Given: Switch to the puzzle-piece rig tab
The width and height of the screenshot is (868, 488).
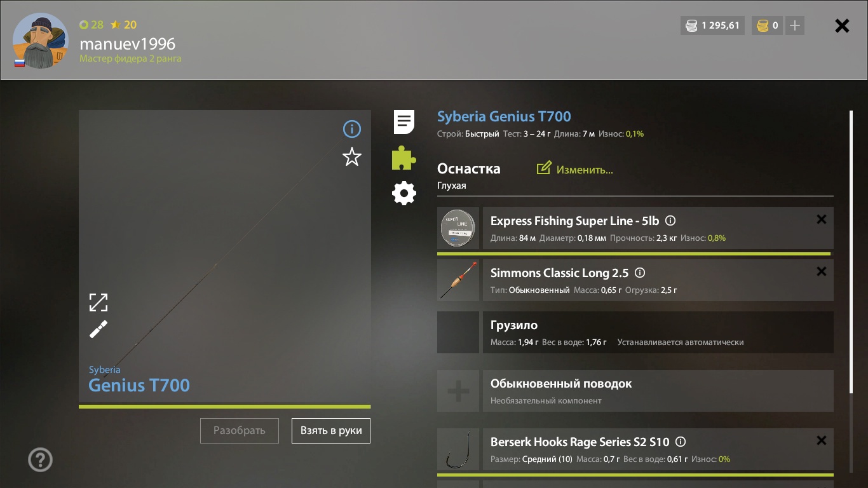Looking at the screenshot, I should coord(404,158).
